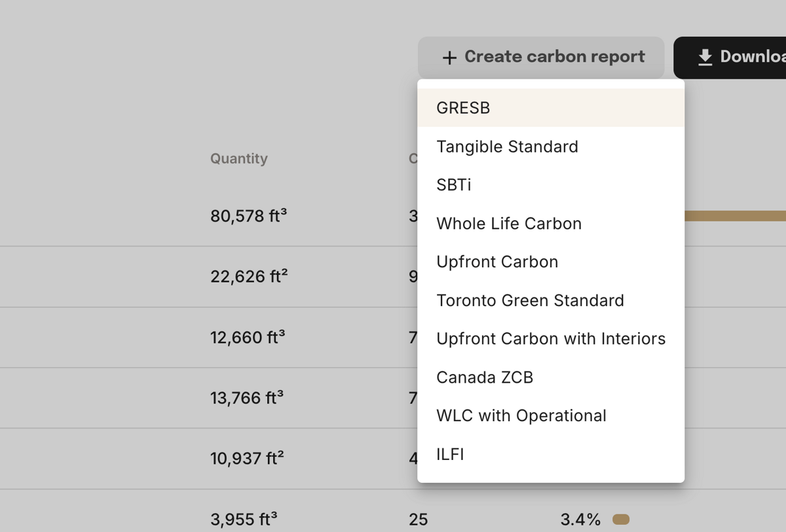Click the 3,955 ft³ quantity value
The width and height of the screenshot is (786, 532).
244,520
